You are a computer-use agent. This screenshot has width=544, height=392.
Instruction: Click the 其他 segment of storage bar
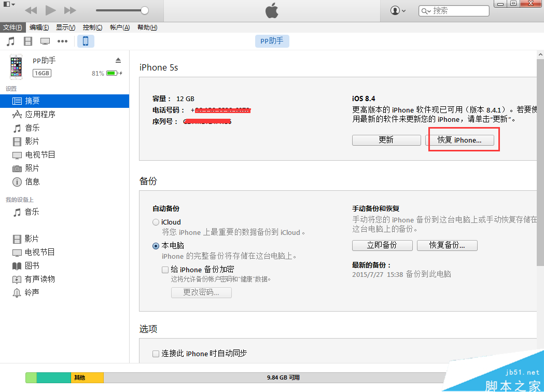[x=87, y=377]
